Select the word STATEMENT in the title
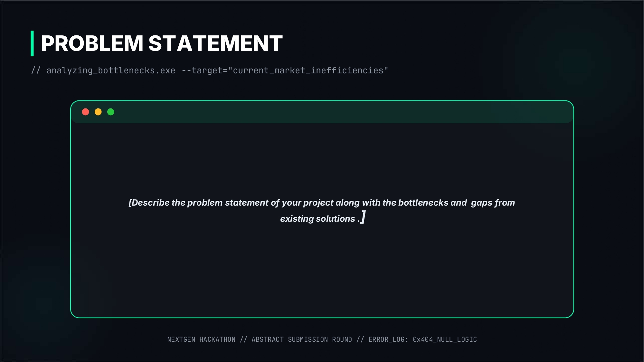This screenshot has width=644, height=362. click(215, 43)
